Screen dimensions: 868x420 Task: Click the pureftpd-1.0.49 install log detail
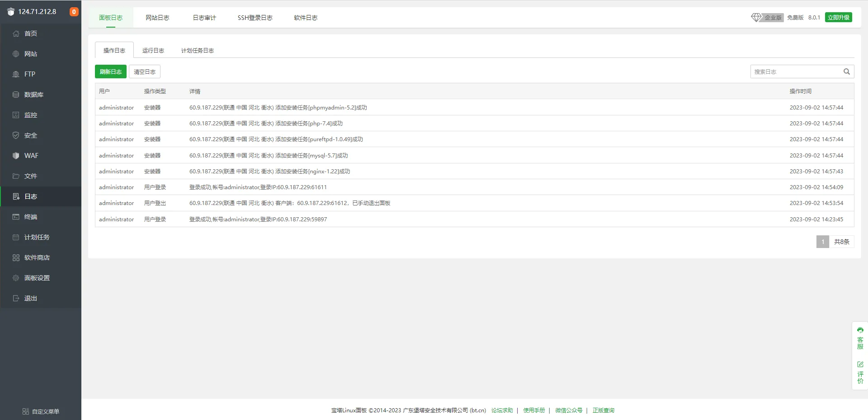(276, 139)
